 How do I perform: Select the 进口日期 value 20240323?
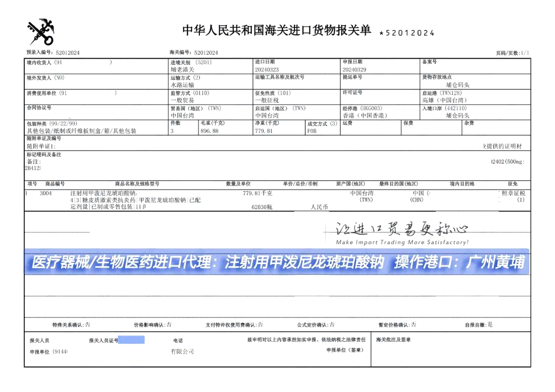coord(267,69)
